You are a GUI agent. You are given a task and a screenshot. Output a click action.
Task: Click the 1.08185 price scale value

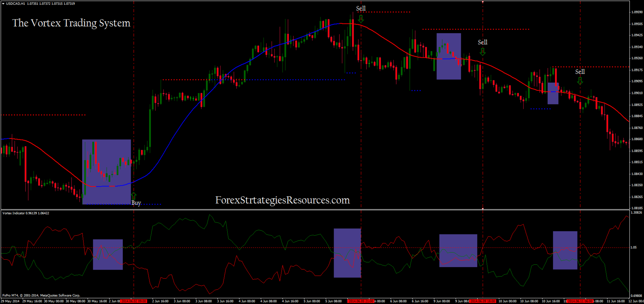[637, 208]
